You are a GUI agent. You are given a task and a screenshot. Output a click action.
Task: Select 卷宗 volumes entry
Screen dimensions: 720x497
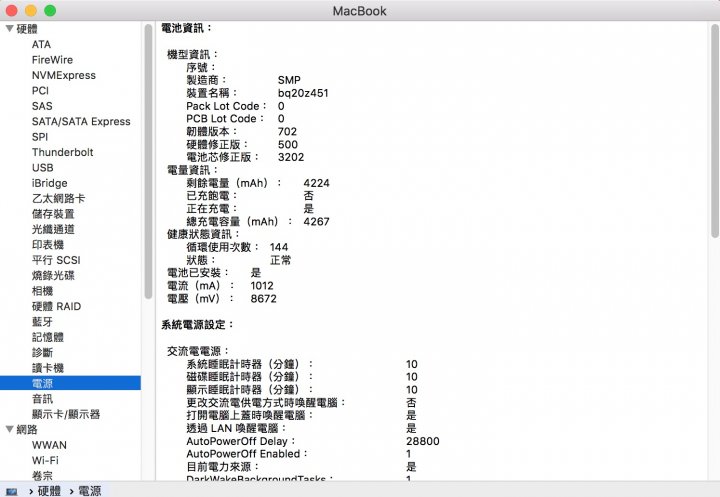43,475
